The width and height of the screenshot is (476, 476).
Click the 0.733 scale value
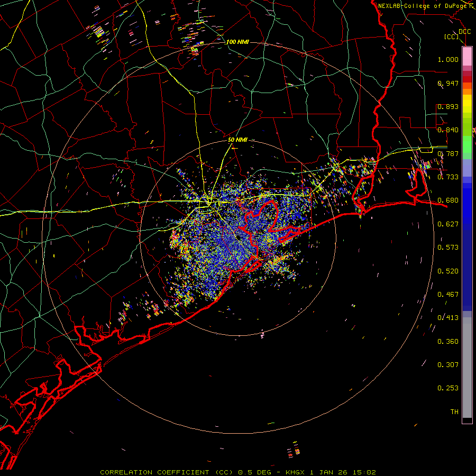coord(448,177)
